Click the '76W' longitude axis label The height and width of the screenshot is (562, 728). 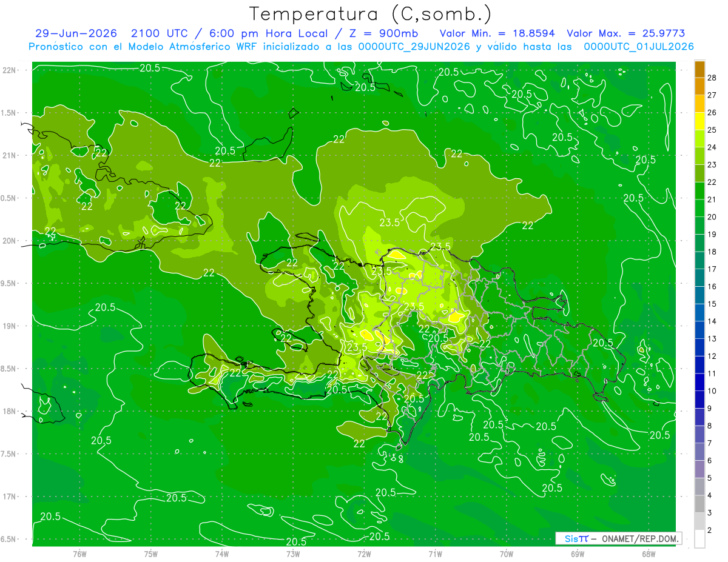click(x=79, y=554)
